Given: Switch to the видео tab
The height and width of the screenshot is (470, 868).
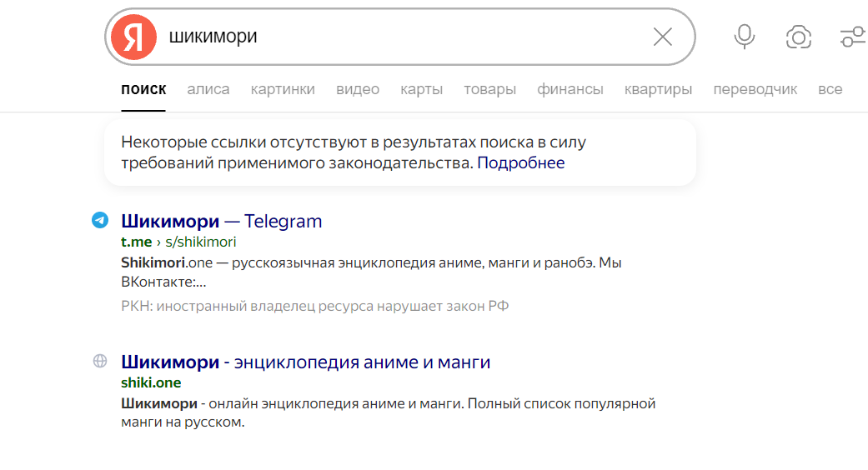Looking at the screenshot, I should click(358, 89).
